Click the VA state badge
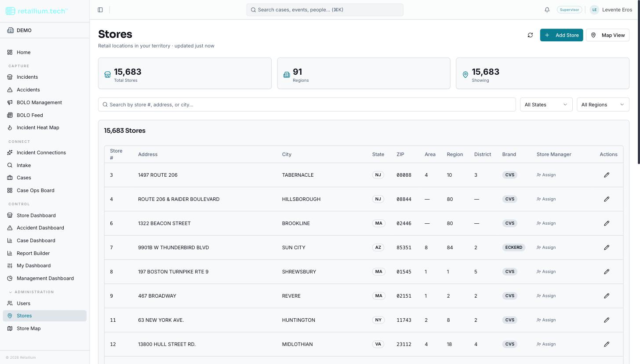This screenshot has height=364, width=640. point(378,344)
